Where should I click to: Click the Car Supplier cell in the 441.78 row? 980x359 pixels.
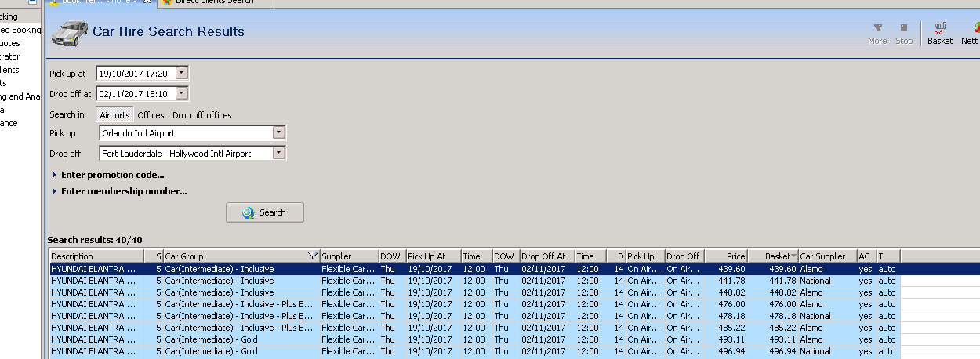click(827, 281)
